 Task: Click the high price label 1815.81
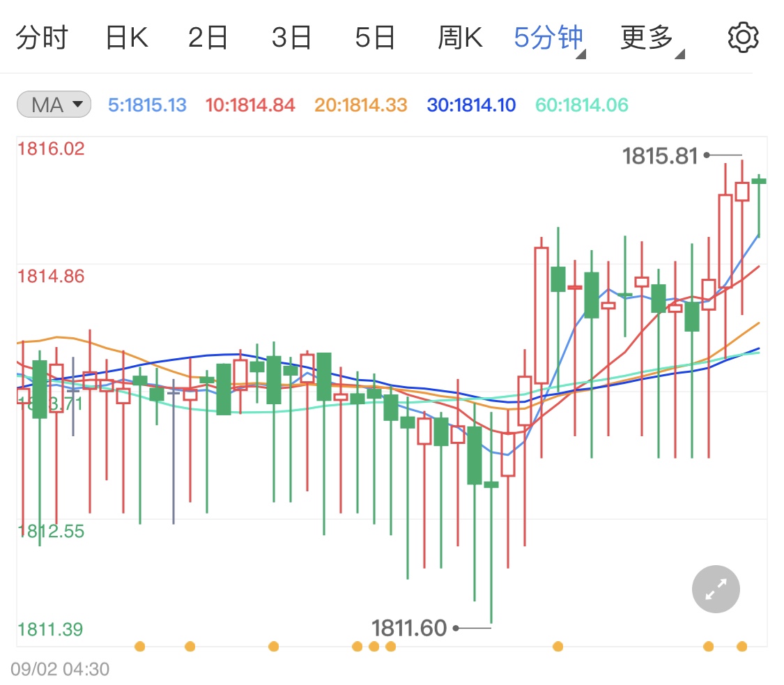[659, 156]
